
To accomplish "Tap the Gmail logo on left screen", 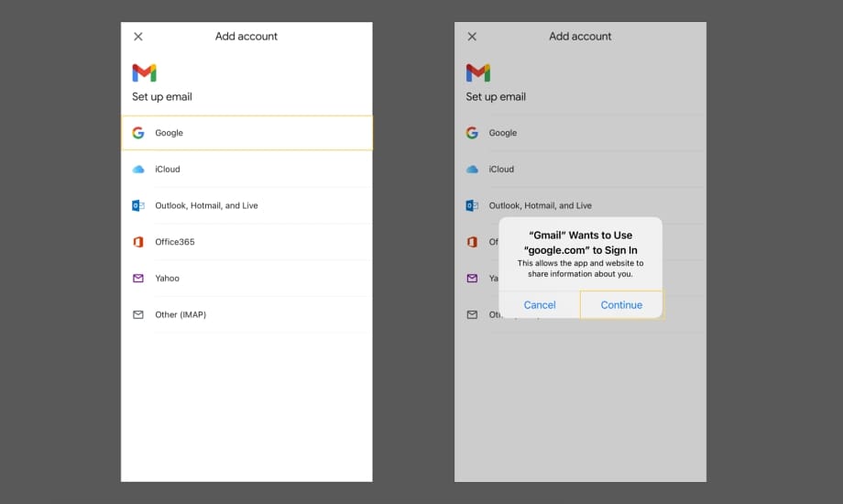I will coord(144,72).
